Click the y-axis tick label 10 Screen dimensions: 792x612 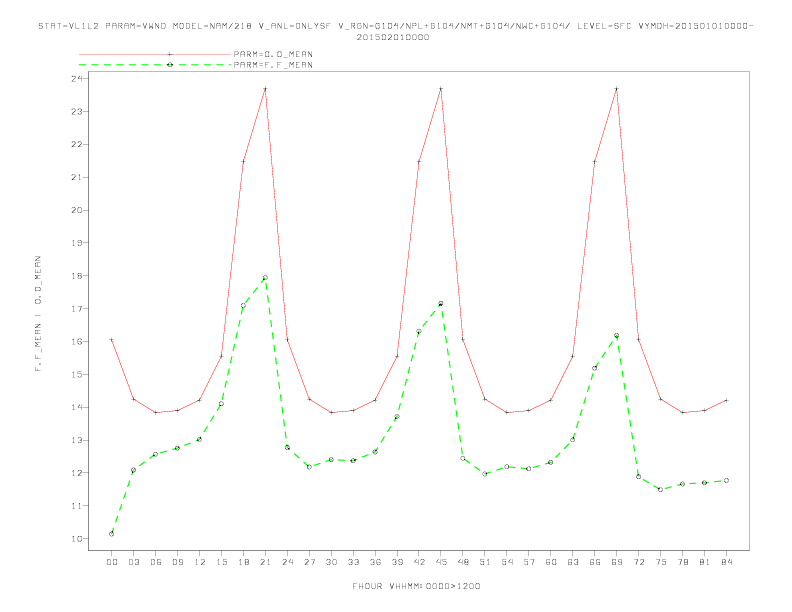(x=76, y=538)
